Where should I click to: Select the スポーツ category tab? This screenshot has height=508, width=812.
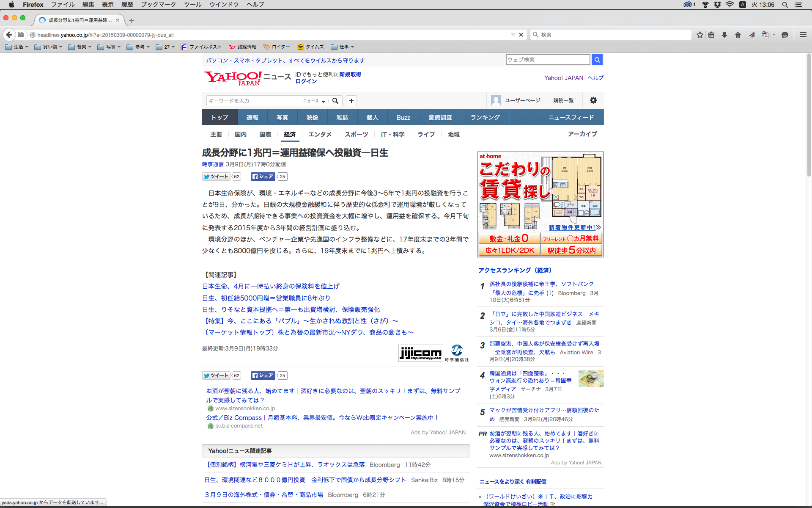pos(356,134)
